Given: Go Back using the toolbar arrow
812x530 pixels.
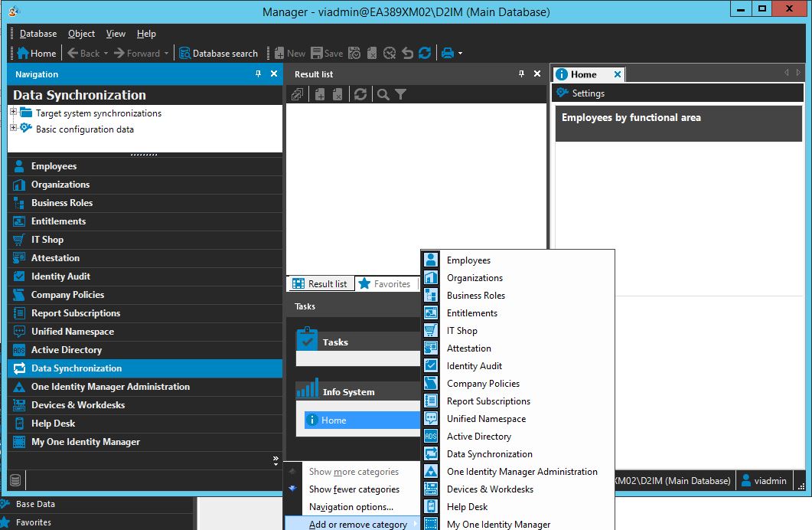Looking at the screenshot, I should (x=83, y=54).
